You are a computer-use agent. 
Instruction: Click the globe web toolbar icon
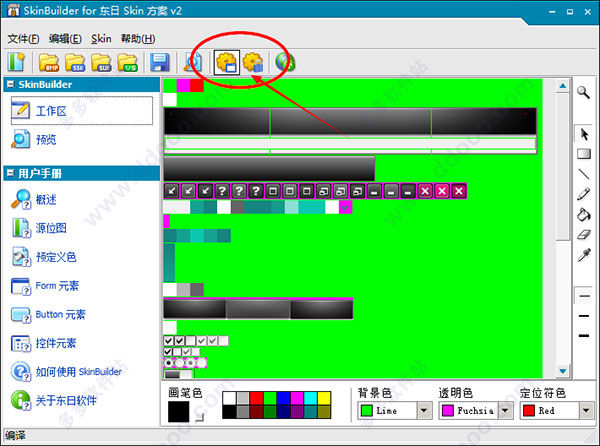coord(285,62)
